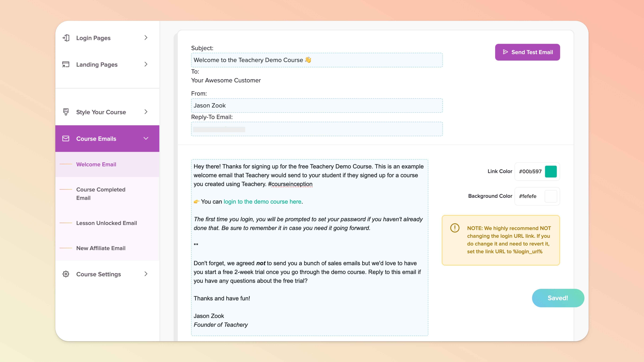Open the teal Link Color swatch
Viewport: 644px width, 362px height.
point(551,171)
